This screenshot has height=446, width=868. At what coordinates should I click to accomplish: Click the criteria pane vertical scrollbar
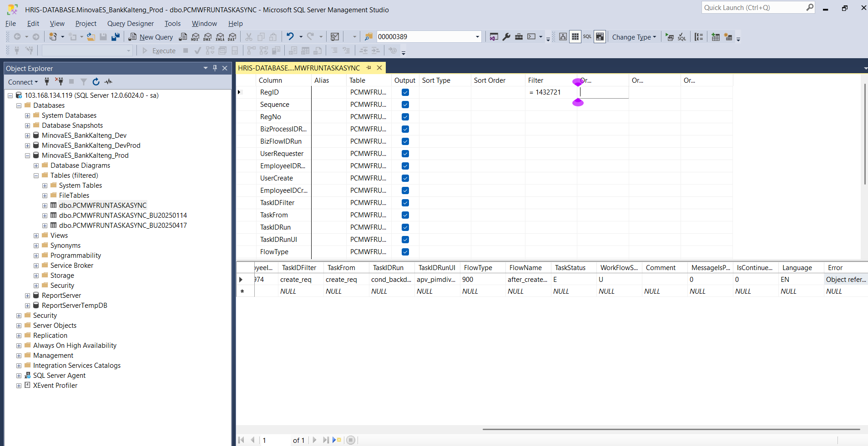point(865,134)
